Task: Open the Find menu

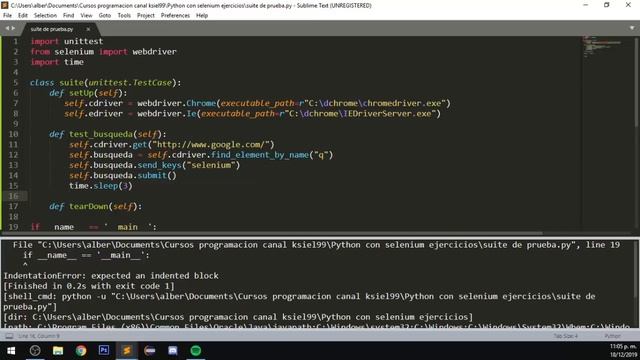Action: pyautogui.click(x=68, y=16)
